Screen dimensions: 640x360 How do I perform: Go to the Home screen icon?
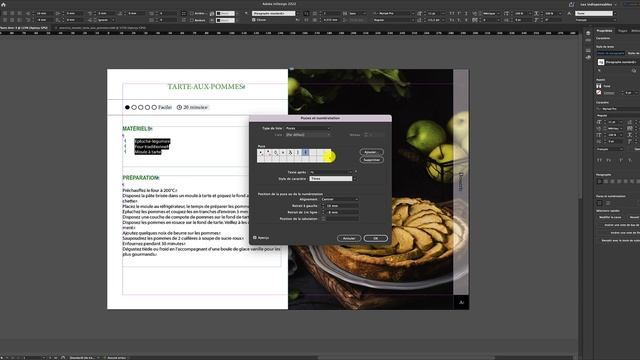(3, 4)
